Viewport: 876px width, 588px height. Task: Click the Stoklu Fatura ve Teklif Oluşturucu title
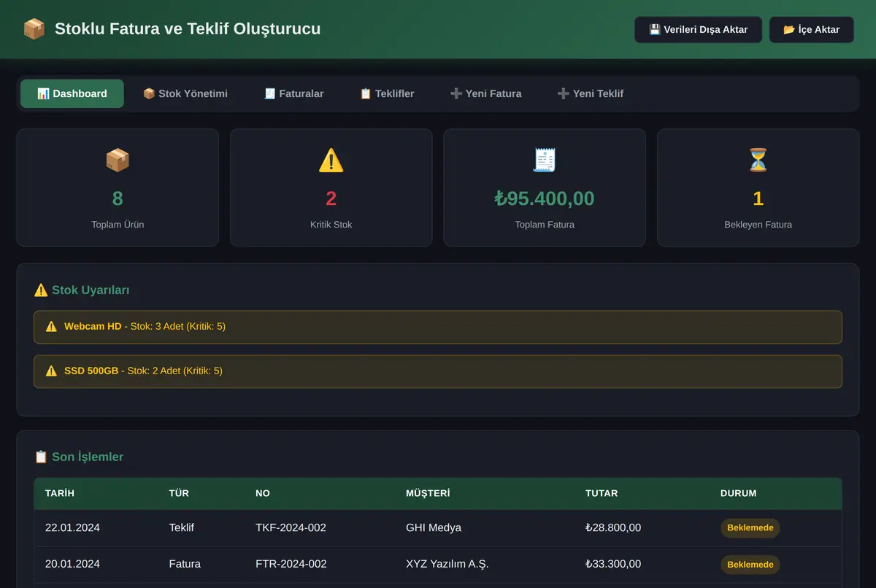(188, 29)
